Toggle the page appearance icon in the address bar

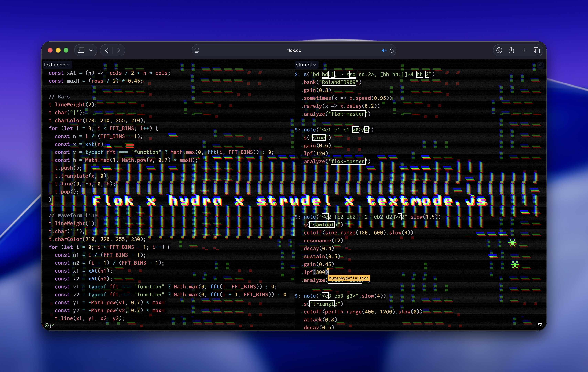pyautogui.click(x=197, y=50)
